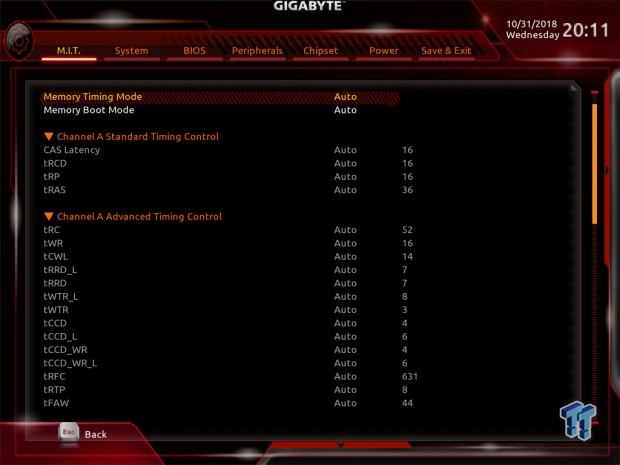Select tRAS Auto value

click(345, 190)
